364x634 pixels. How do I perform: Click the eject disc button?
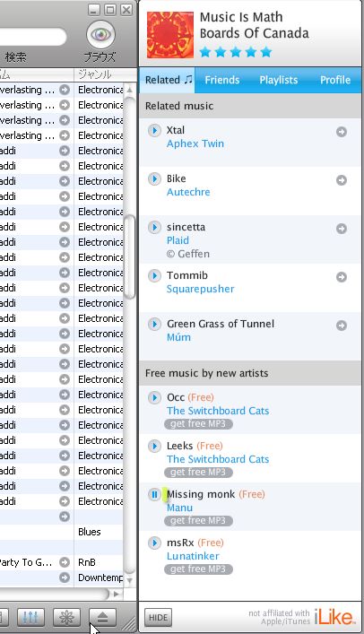pyautogui.click(x=102, y=617)
